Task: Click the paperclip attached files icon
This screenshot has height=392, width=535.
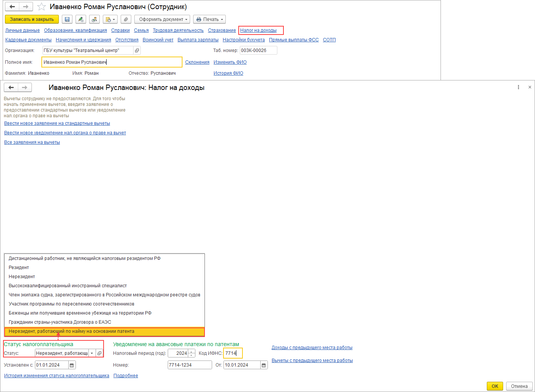Action: coord(126,19)
